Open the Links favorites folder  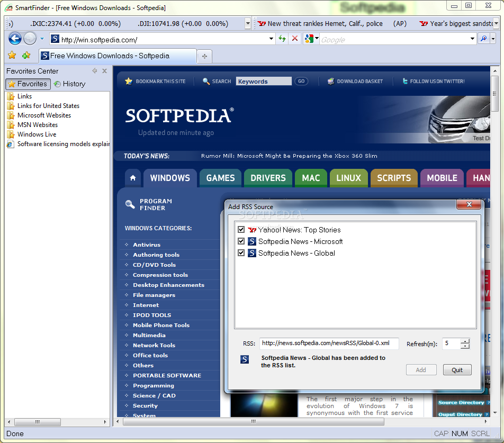24,96
